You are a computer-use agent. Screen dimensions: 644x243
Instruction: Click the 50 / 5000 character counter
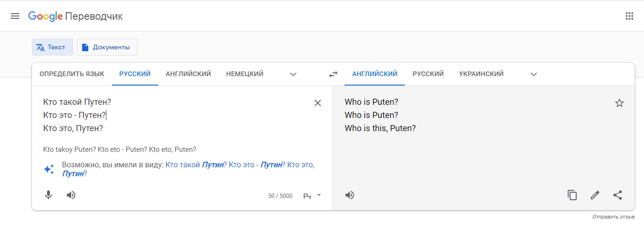[x=280, y=196]
